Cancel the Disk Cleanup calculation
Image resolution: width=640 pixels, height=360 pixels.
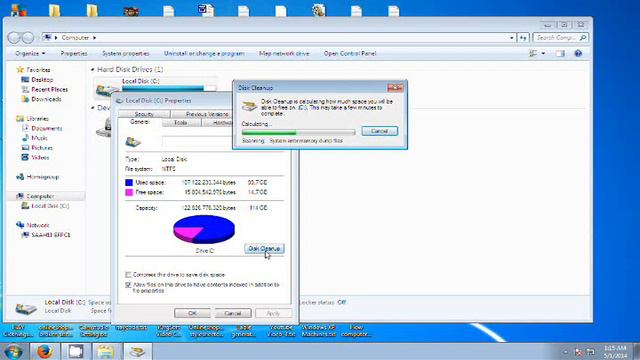click(x=379, y=131)
